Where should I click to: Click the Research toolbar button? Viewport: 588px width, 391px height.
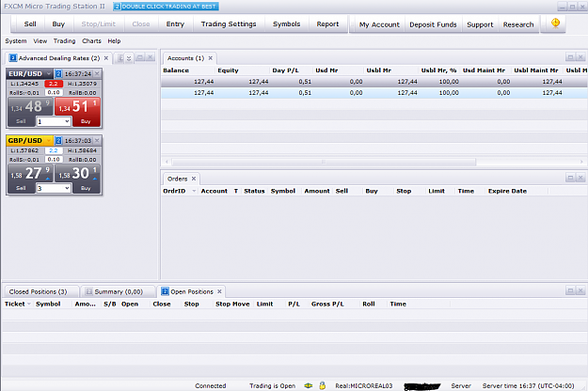[x=518, y=24]
